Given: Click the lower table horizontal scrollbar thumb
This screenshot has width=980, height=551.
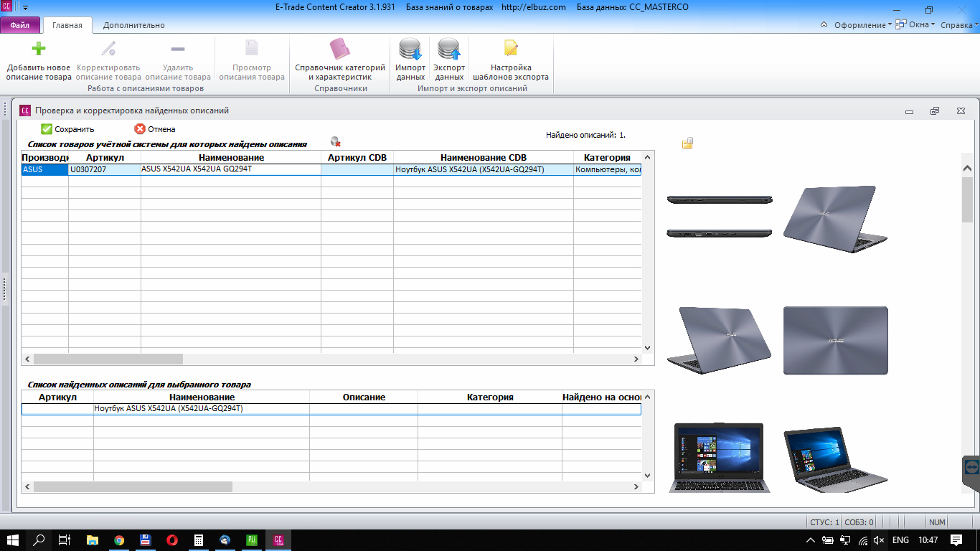Looking at the screenshot, I should (133, 486).
